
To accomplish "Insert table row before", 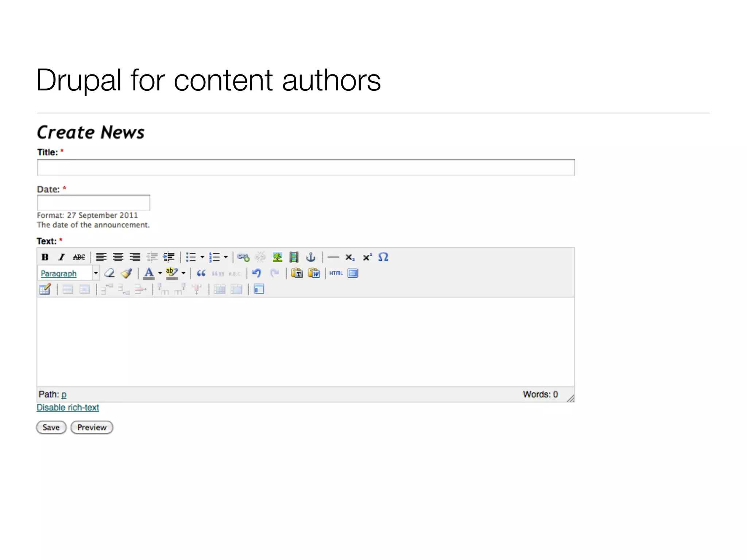I will click(x=107, y=289).
